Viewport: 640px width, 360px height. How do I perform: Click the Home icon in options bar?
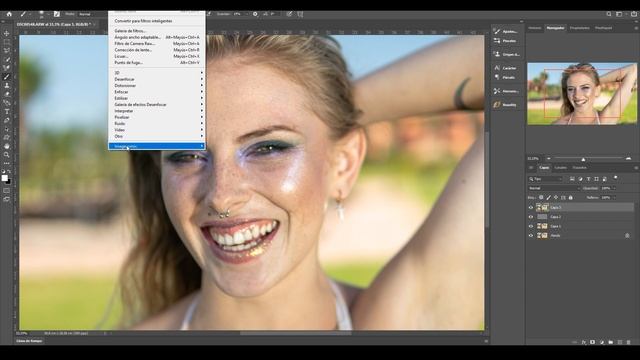pyautogui.click(x=9, y=14)
